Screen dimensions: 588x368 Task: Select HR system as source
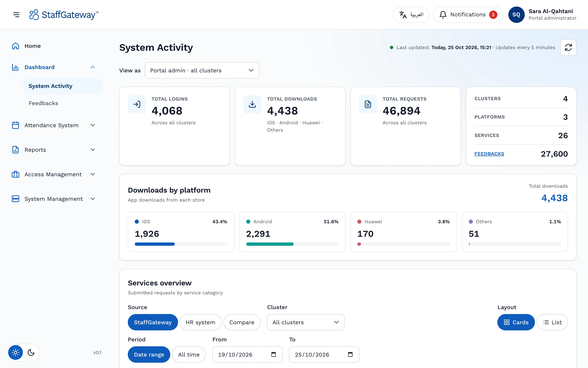[200, 322]
